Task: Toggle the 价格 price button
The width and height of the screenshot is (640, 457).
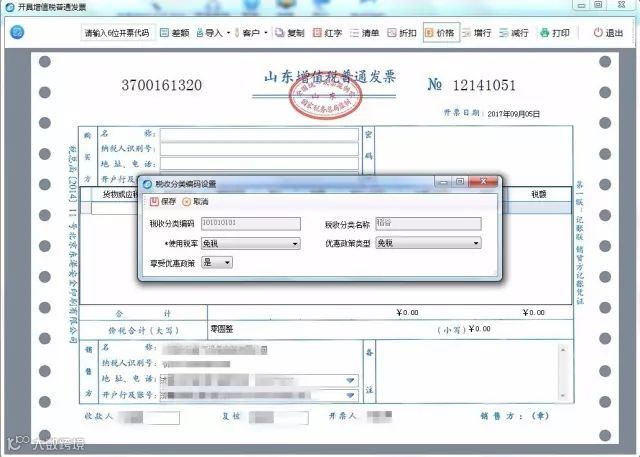Action: (x=442, y=33)
